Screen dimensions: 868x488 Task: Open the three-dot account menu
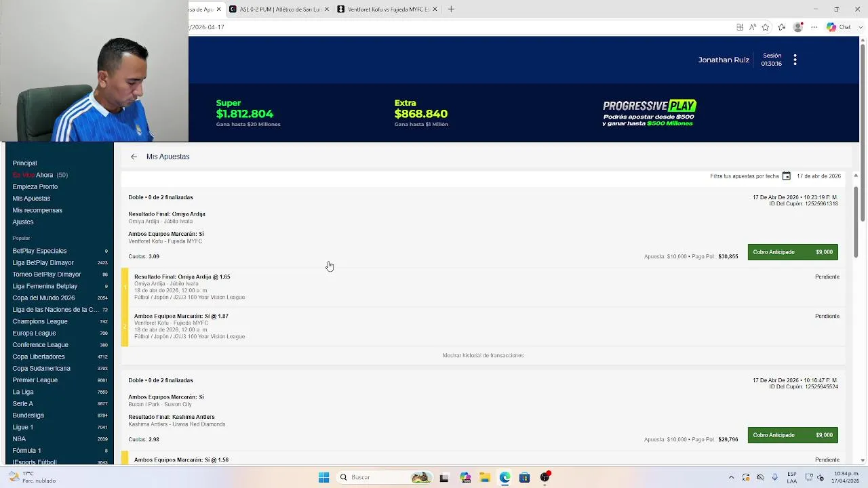795,60
